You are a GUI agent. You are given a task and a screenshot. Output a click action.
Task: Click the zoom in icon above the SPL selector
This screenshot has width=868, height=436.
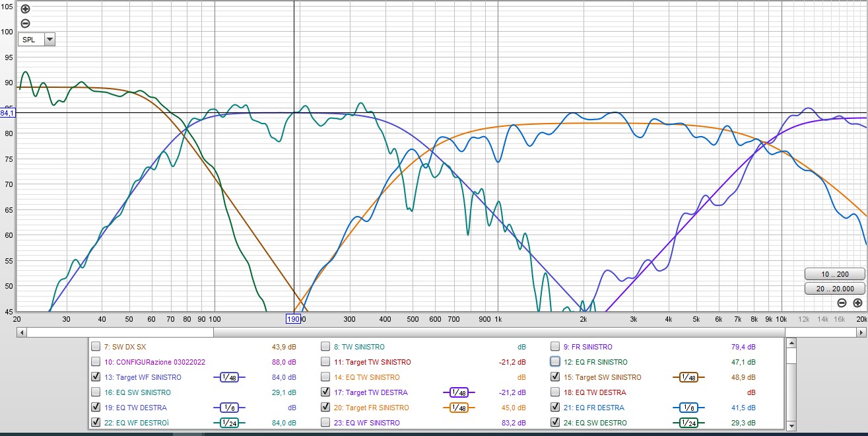[25, 9]
